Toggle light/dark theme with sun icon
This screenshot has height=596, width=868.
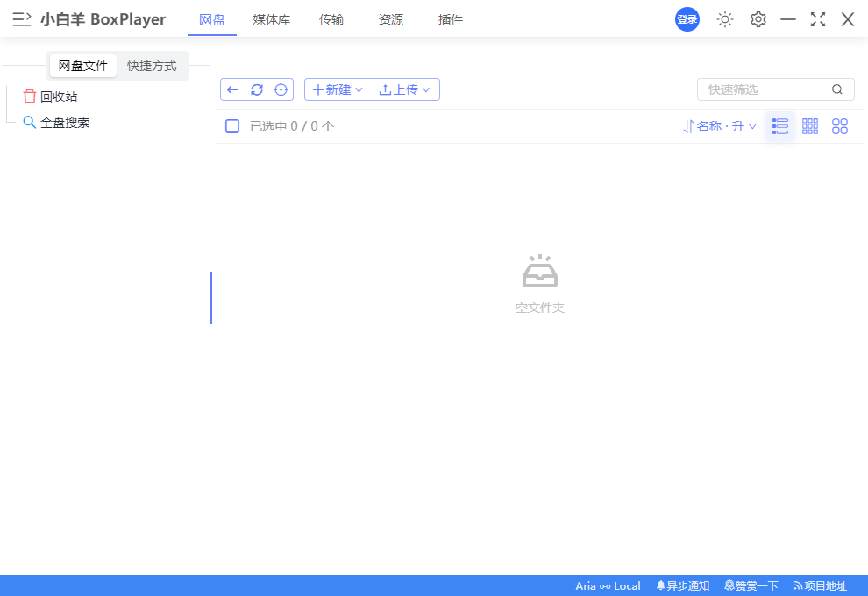click(x=724, y=18)
